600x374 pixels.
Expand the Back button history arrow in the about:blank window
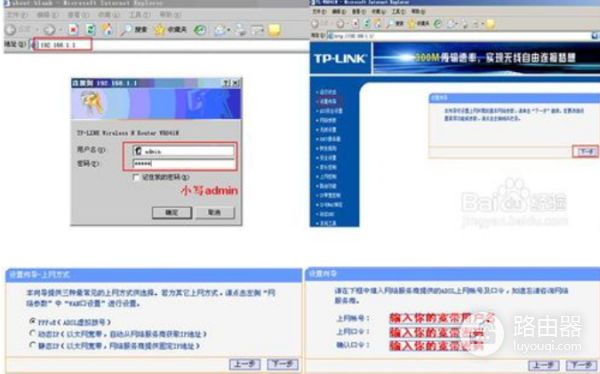pos(37,30)
